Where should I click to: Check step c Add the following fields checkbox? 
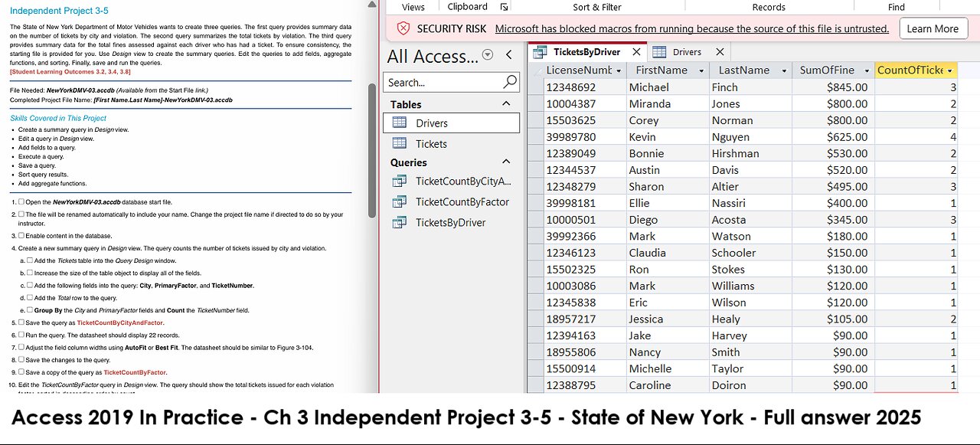tap(30, 285)
